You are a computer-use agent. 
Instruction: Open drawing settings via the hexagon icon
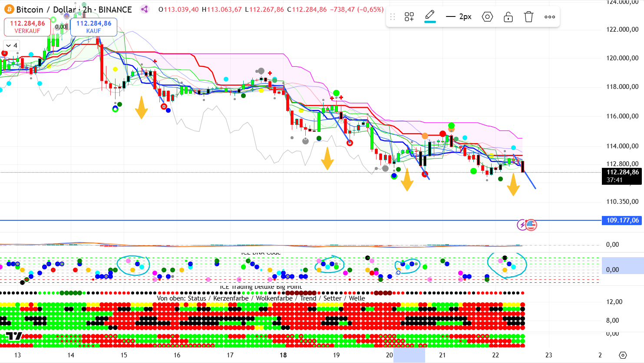point(487,17)
